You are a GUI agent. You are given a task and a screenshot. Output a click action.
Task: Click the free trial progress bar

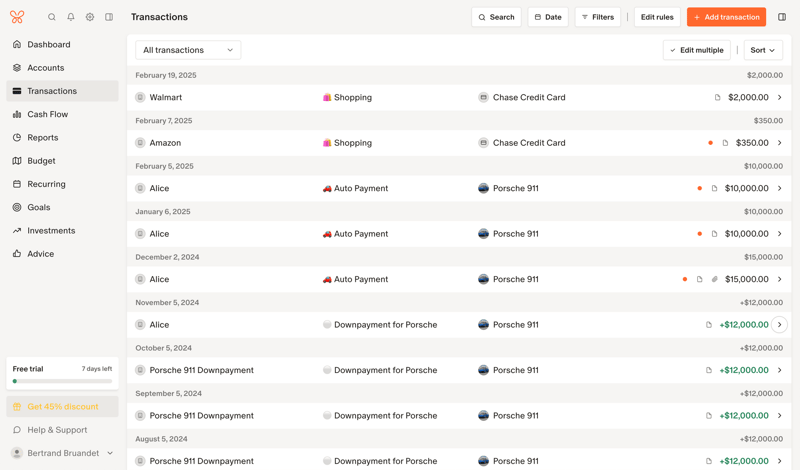coord(62,381)
